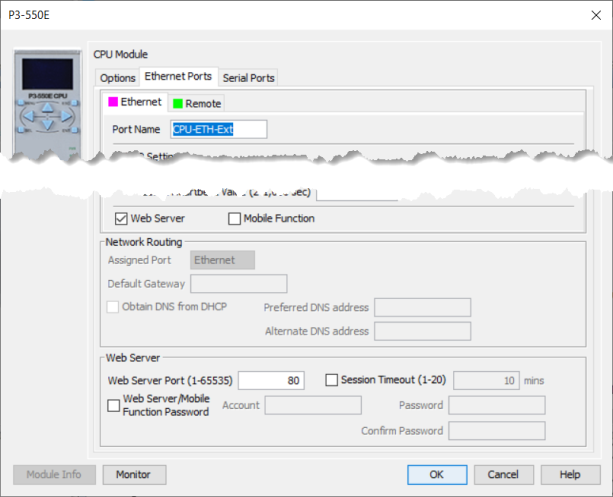
Task: Uncheck the Web Server checkbox
Action: coord(122,218)
